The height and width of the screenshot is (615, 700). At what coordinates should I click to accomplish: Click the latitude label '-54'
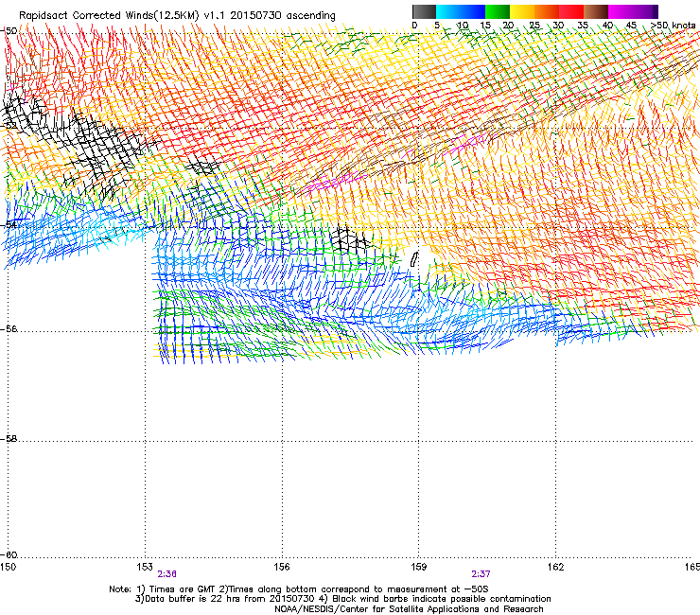[x=9, y=224]
